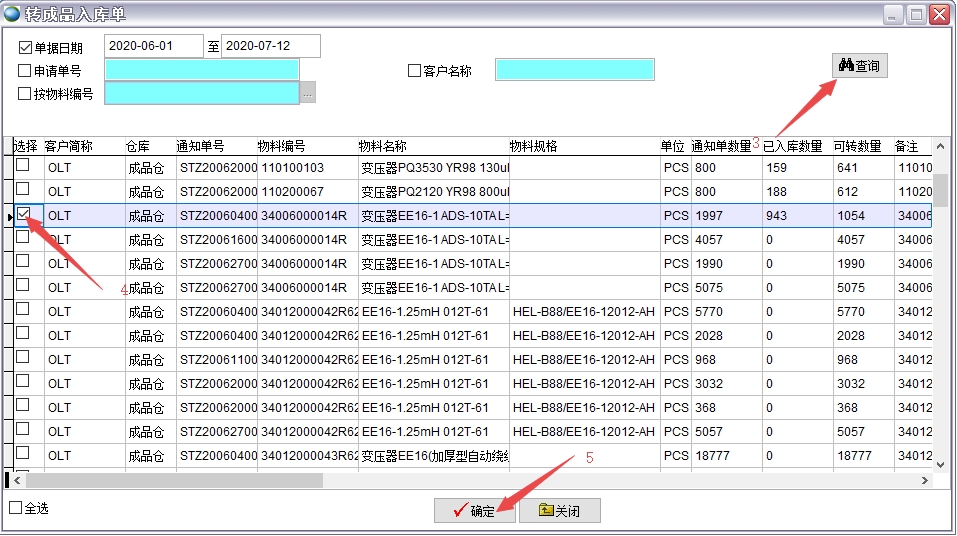Enable the 按物料编号 filter checkbox
This screenshot has height=536, width=957.
pyautogui.click(x=25, y=94)
